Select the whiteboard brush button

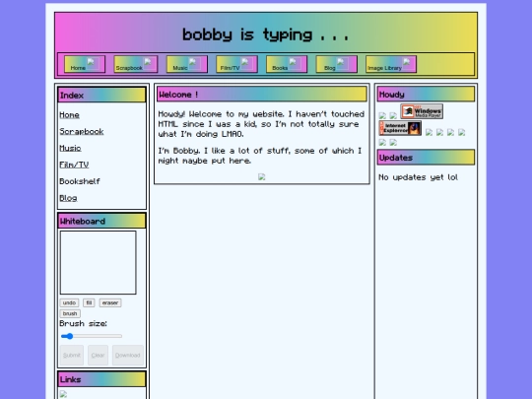click(70, 313)
